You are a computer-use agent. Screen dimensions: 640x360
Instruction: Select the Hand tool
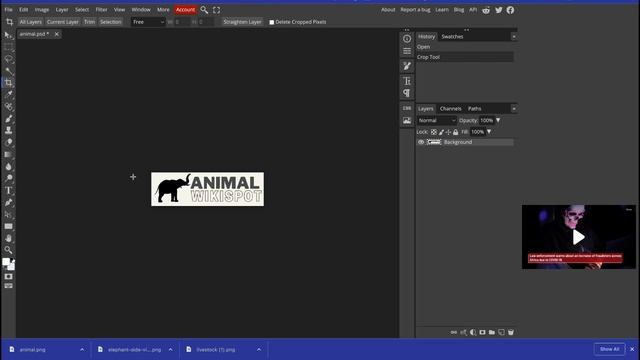(8, 238)
